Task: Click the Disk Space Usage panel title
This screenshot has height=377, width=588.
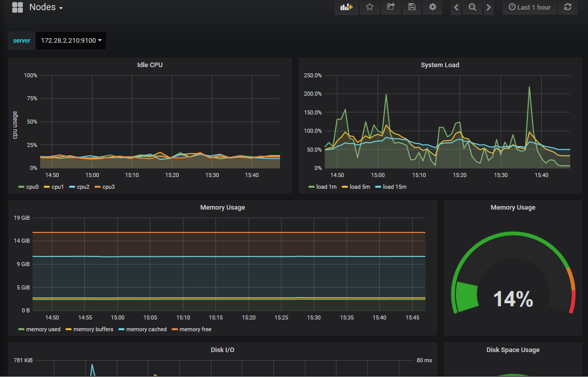Action: click(x=513, y=350)
